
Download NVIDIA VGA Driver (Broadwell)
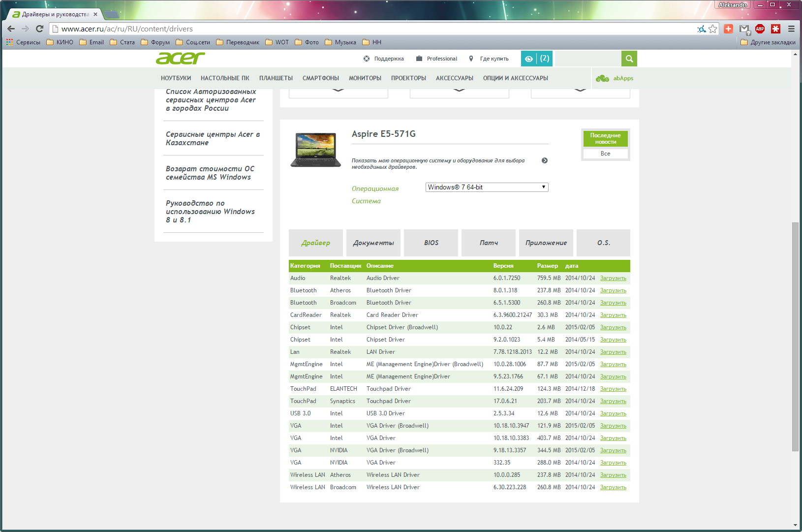[x=613, y=450]
